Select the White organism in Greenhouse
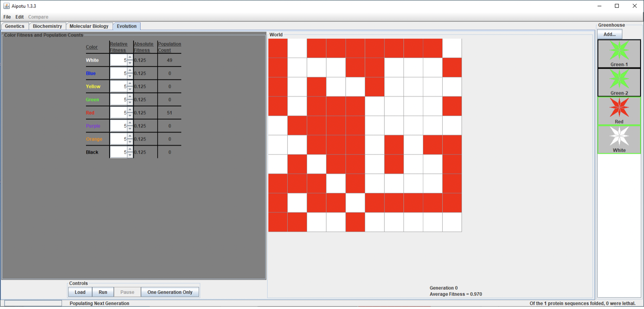 [619, 139]
